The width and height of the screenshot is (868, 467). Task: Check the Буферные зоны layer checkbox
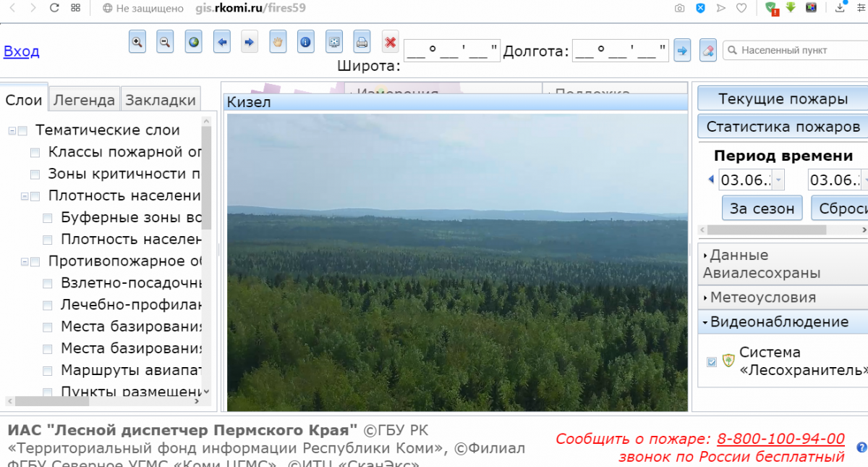(48, 218)
